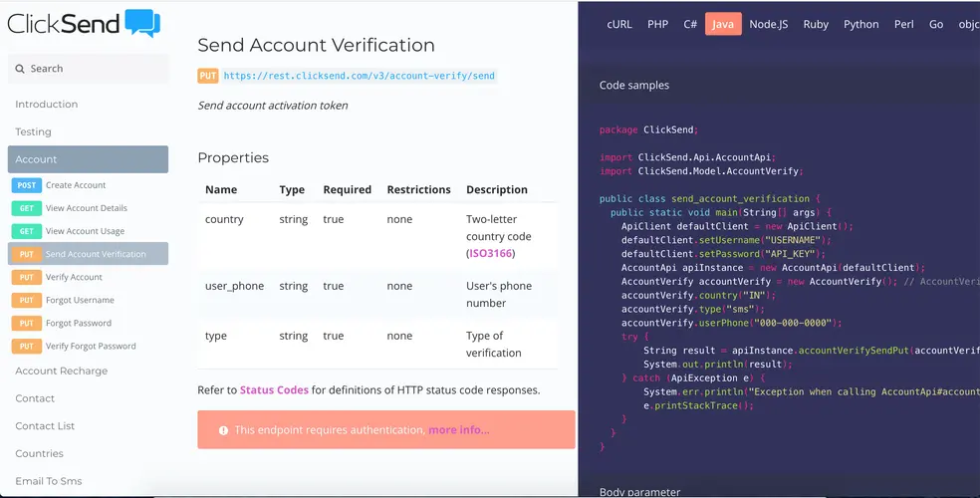The image size is (980, 498).
Task: Switch code samples to C#
Action: pos(690,24)
